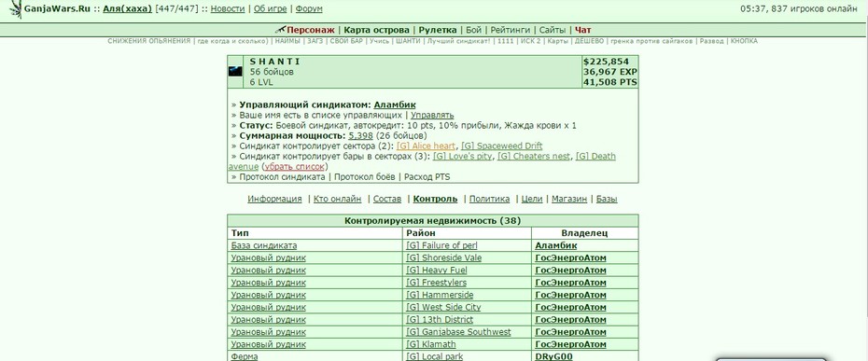Open the [G] 13th District link

tap(440, 319)
